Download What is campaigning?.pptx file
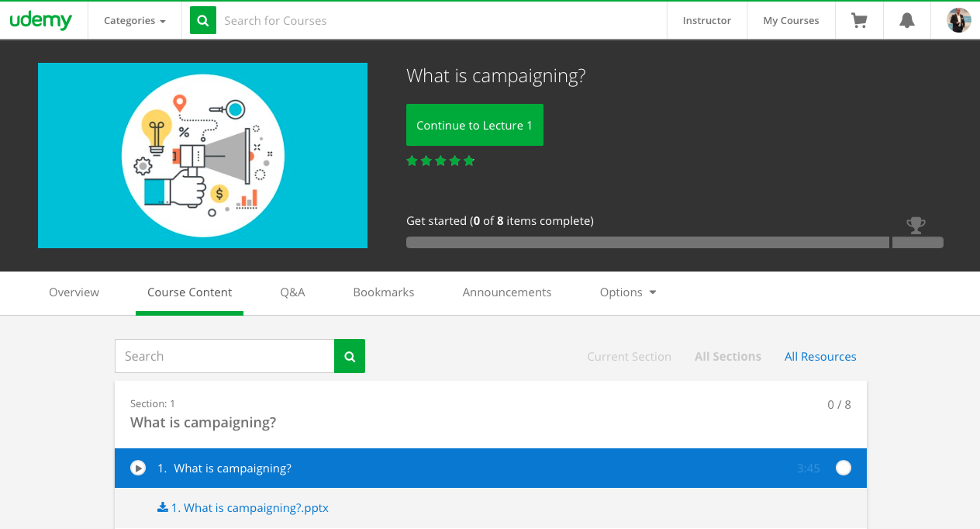 250,508
